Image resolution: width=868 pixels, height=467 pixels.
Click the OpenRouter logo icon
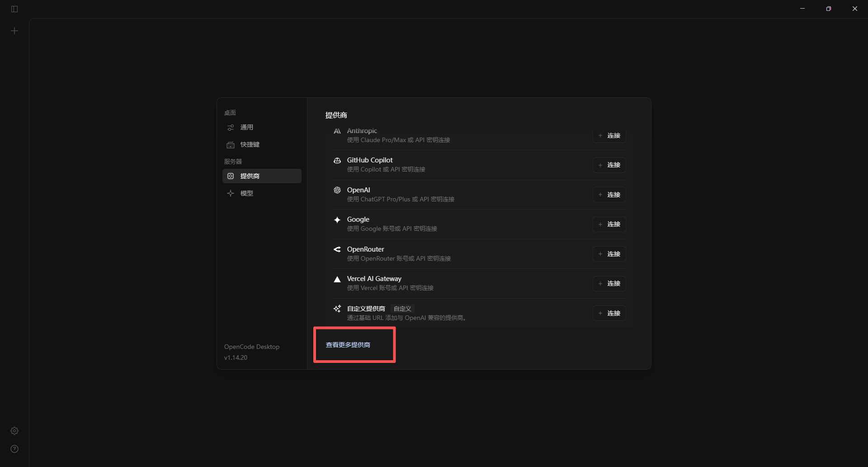tap(337, 249)
